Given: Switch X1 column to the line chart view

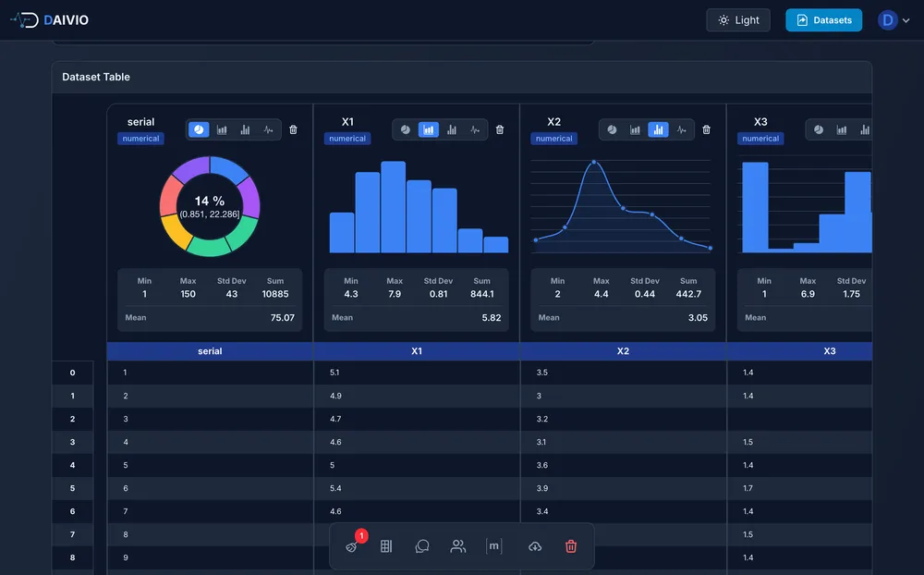Looking at the screenshot, I should [473, 129].
